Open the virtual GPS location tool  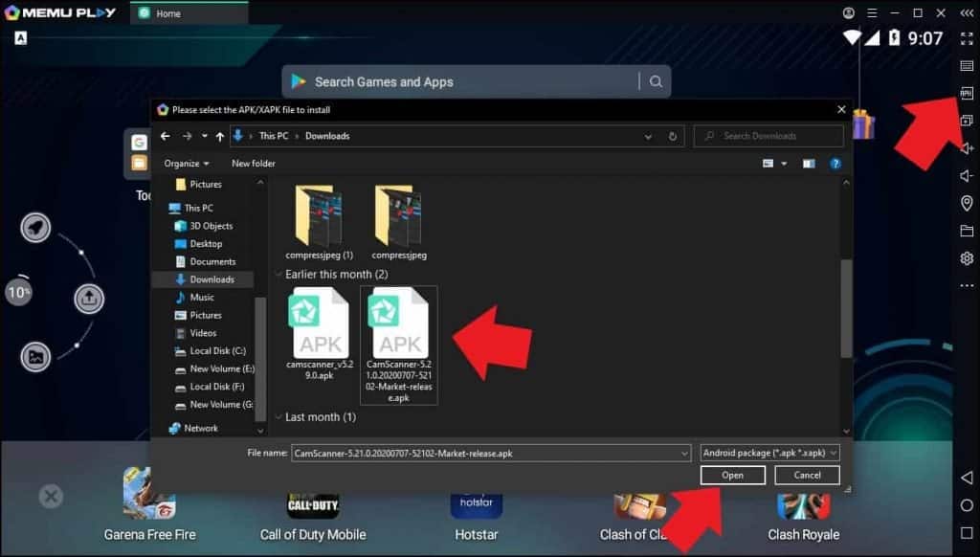point(966,202)
